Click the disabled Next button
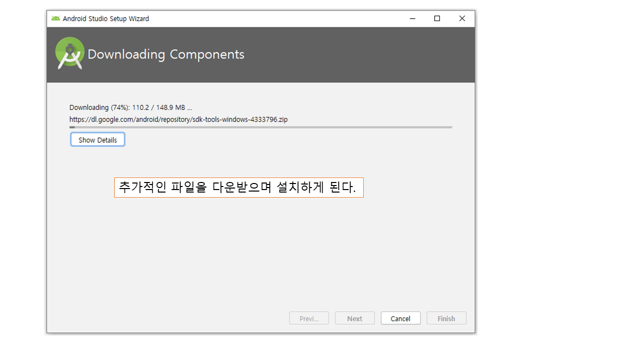 (x=355, y=318)
